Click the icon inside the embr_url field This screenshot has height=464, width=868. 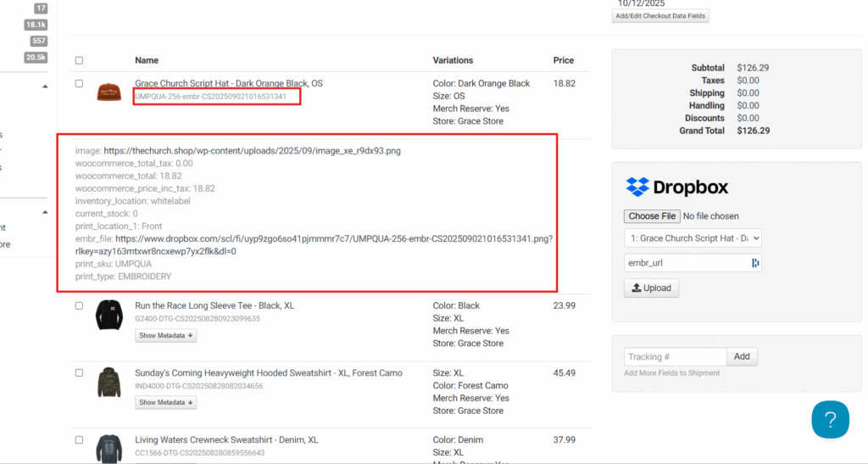[754, 263]
